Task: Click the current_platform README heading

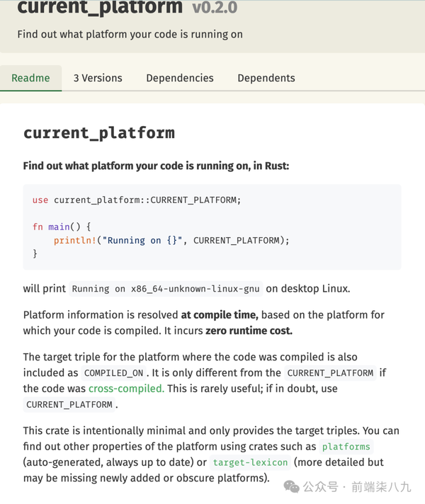Action: pyautogui.click(x=98, y=133)
